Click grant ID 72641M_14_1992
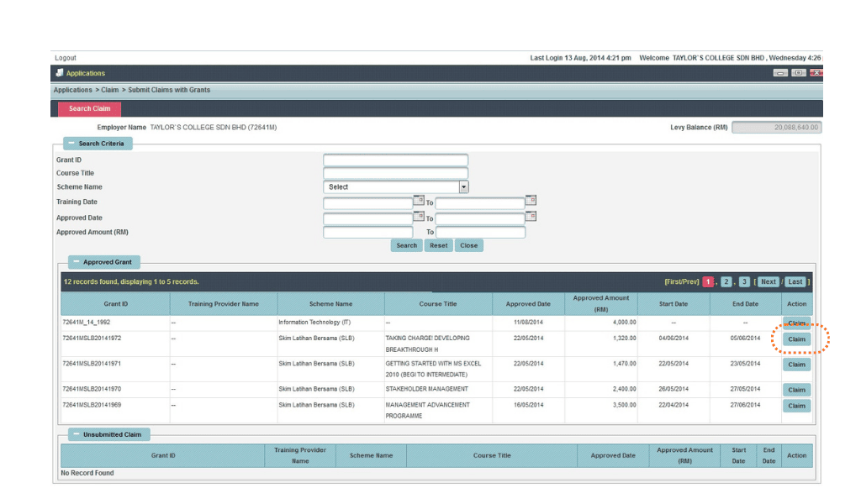The height and width of the screenshot is (504, 861). [87, 323]
